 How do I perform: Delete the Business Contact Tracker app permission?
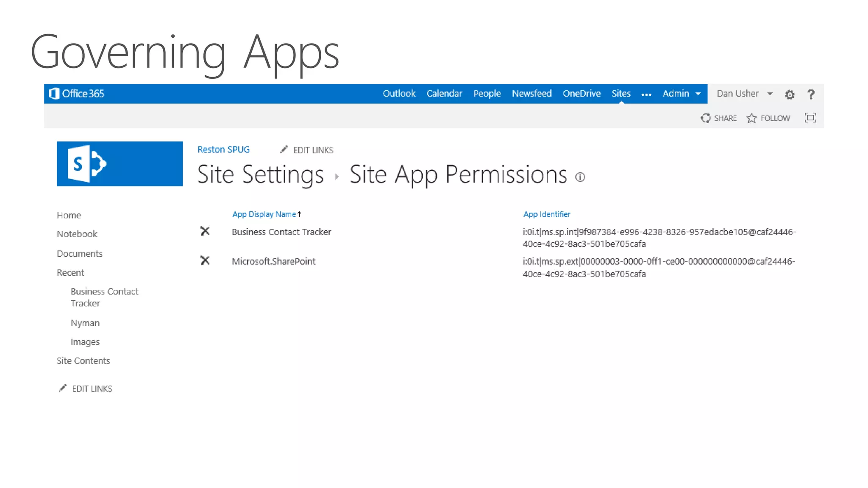(205, 231)
